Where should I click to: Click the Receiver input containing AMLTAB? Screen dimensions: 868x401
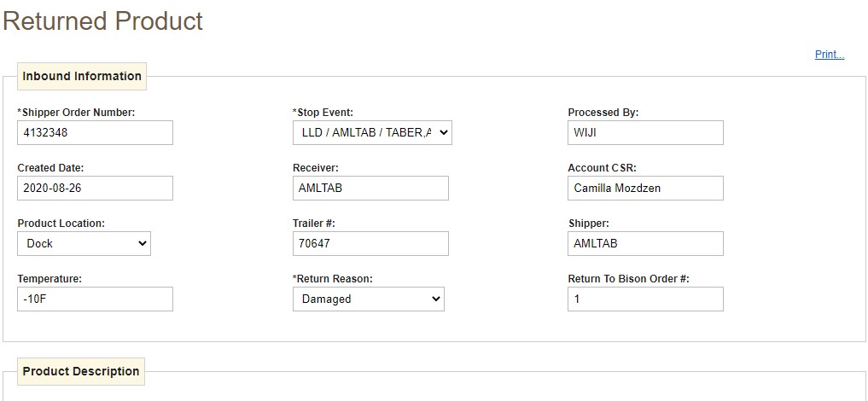[x=370, y=188]
